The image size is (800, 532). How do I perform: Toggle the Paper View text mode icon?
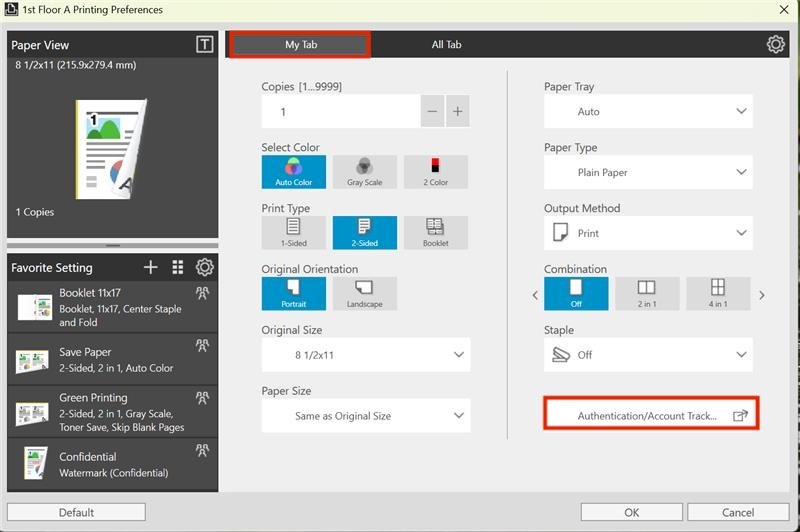205,44
